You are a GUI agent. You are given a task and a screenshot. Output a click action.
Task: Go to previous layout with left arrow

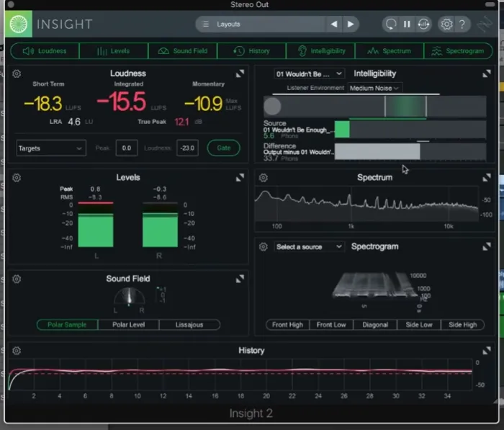[x=334, y=24]
